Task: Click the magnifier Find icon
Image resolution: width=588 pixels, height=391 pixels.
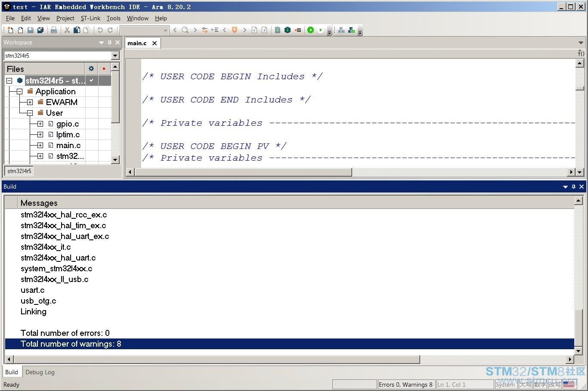Action: coord(185,30)
